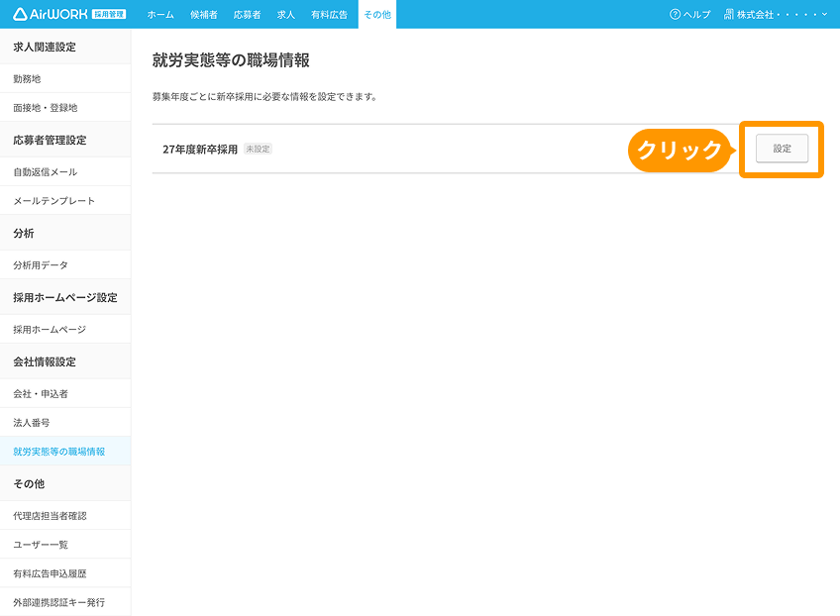Viewport: 840px width, 616px height.
Task: Open the help question mark icon
Action: pos(676,14)
